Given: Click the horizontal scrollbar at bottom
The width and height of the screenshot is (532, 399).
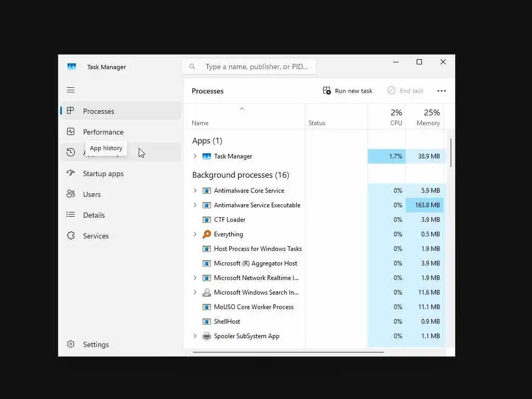Looking at the screenshot, I should [288, 352].
